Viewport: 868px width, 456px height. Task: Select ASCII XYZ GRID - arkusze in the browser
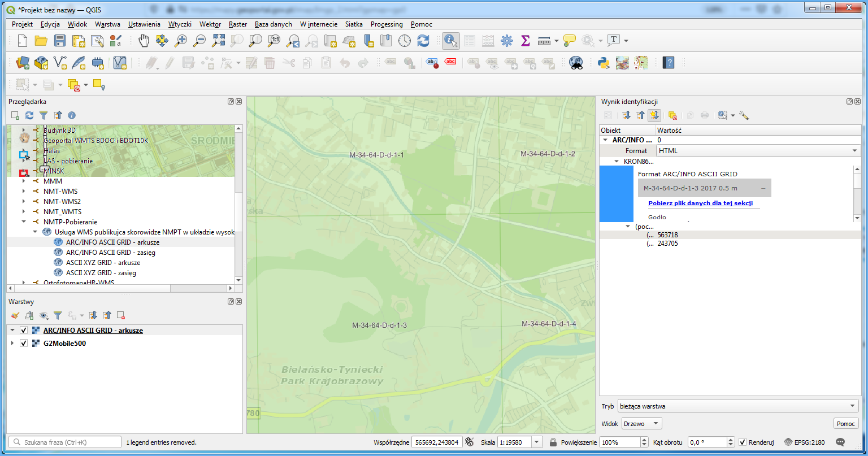tap(103, 263)
